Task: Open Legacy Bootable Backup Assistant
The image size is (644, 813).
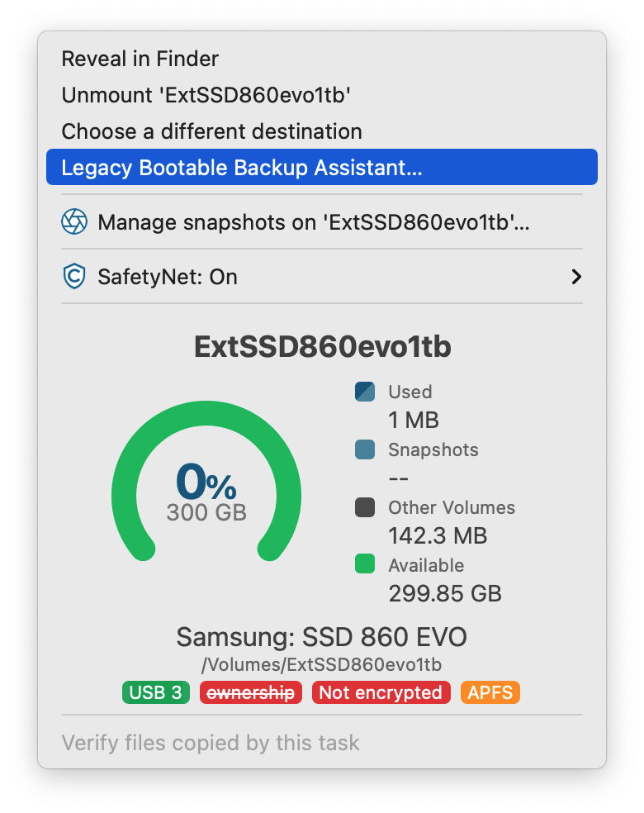Action: pyautogui.click(x=322, y=167)
